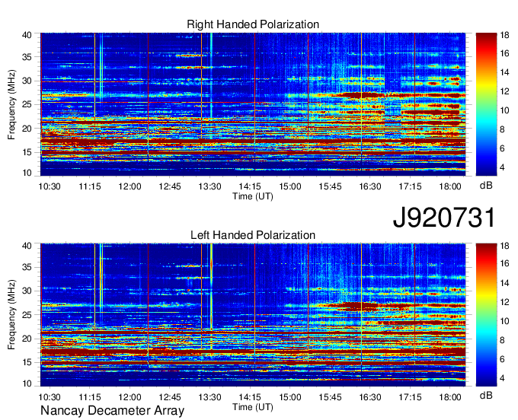518x420 pixels.
Task: Click the top plot's 'Frequency (MHz)' axis label
Action: [x=11, y=104]
